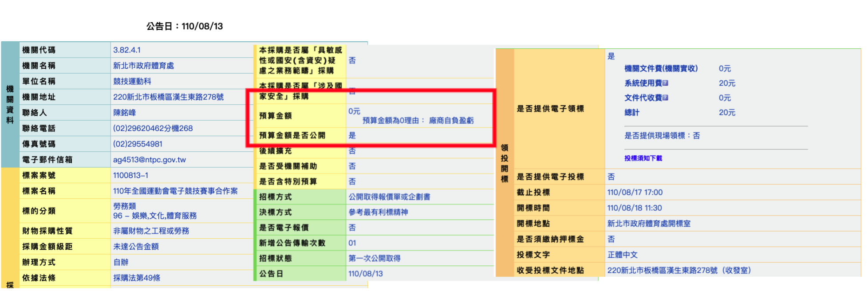The image size is (868, 291).
Task: Click the 採購金額級距 row label
Action: 47,246
